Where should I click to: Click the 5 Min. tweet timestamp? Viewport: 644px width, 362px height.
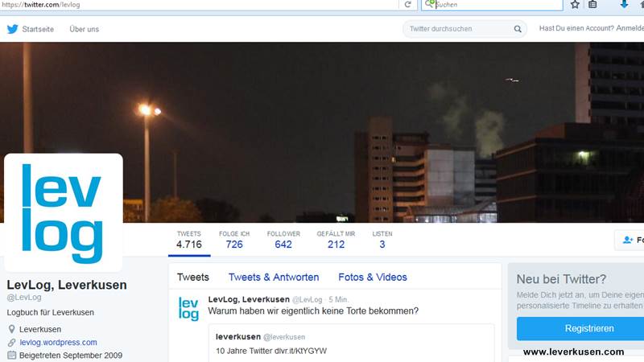pyautogui.click(x=338, y=299)
